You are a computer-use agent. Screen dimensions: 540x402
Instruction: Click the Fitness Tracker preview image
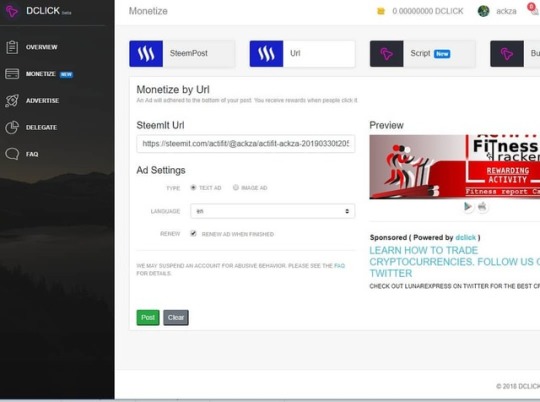point(455,167)
